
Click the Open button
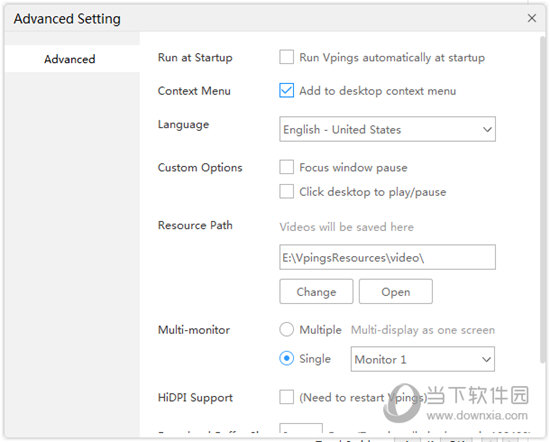[396, 292]
